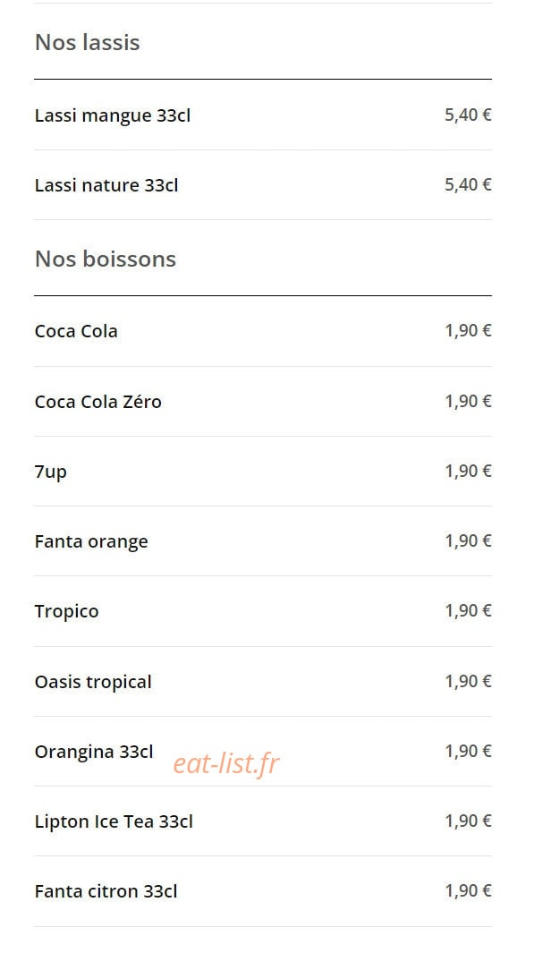Select the Lassi mangue 33cl item
The width and height of the screenshot is (560, 953).
262,115
